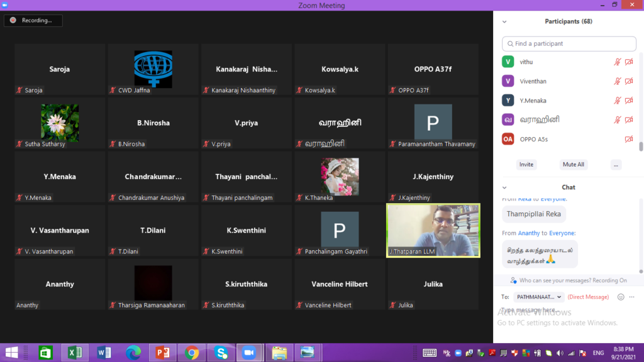Collapse the Chat panel chevron
The height and width of the screenshot is (362, 644).
pyautogui.click(x=504, y=187)
